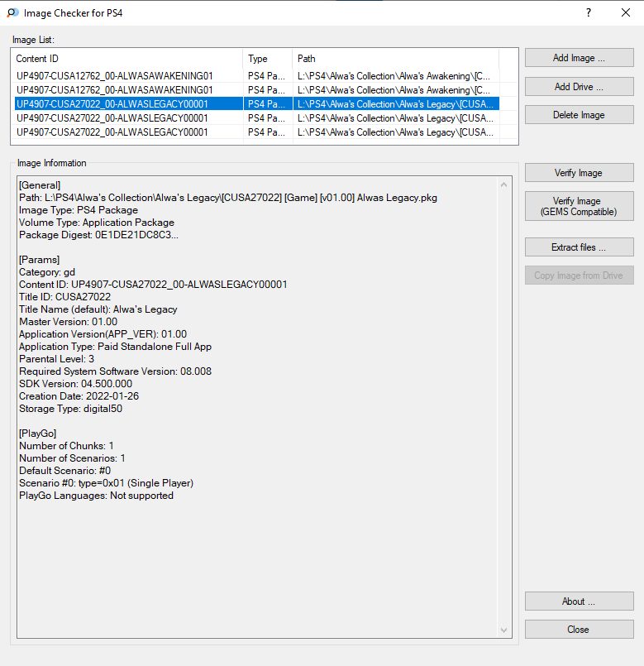Remove selection with Delete Image button
This screenshot has height=666, width=644.
(x=579, y=115)
